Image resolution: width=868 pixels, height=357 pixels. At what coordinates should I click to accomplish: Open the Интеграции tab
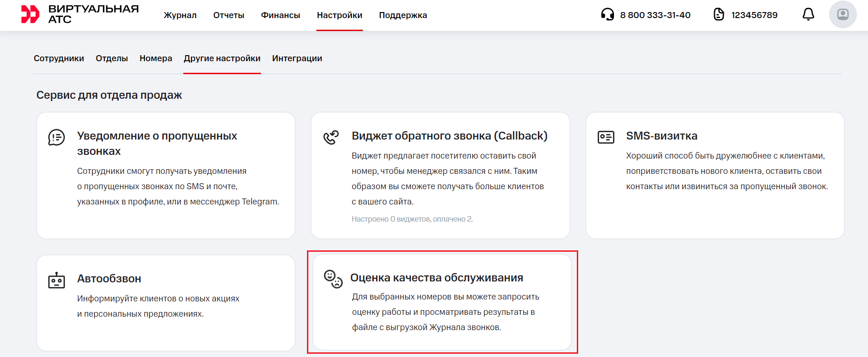(297, 58)
